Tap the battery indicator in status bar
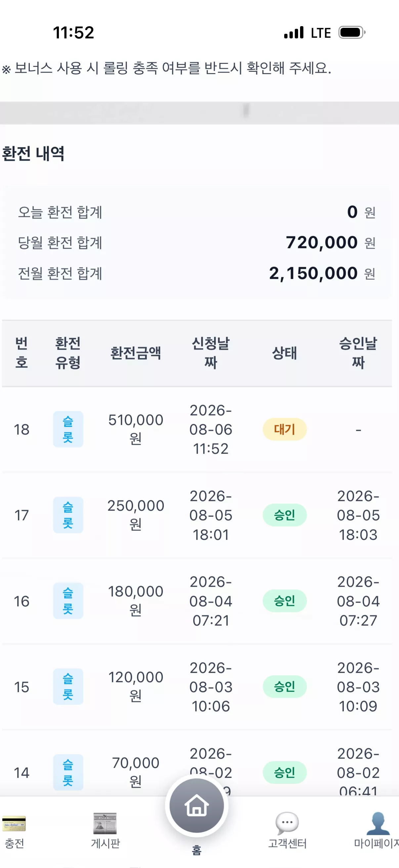 point(352,33)
